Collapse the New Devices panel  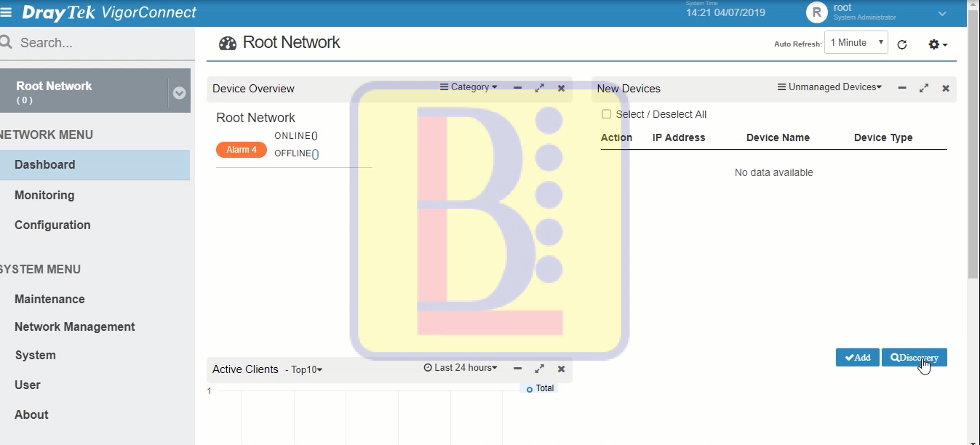pyautogui.click(x=901, y=88)
